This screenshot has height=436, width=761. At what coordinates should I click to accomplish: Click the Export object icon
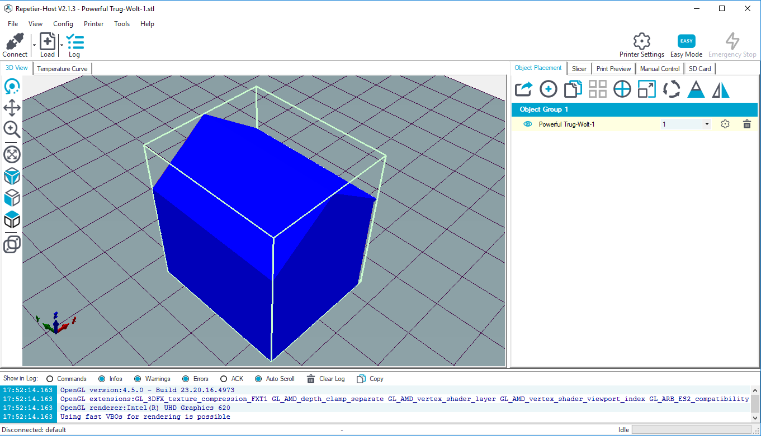click(x=523, y=89)
